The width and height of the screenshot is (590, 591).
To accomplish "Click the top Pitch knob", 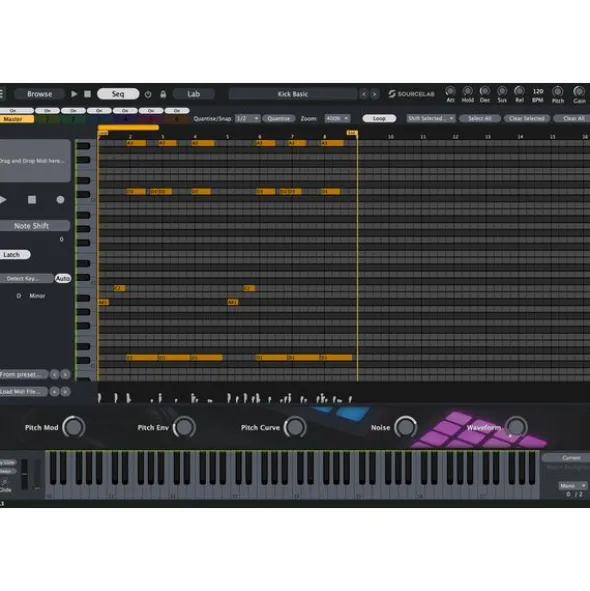I will (558, 92).
